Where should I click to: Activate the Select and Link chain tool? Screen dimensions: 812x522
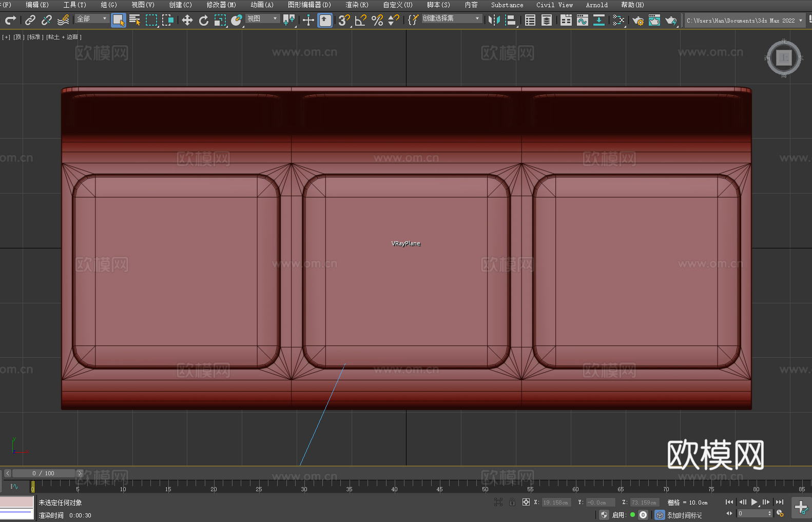(30, 20)
